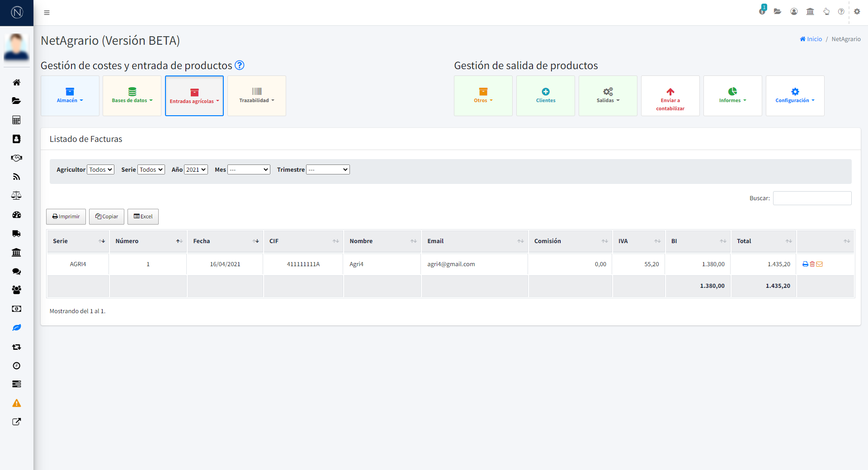Screen dimensions: 868x470
Task: Click the green leaf NetAgrario sidebar icon
Action: (x=17, y=328)
